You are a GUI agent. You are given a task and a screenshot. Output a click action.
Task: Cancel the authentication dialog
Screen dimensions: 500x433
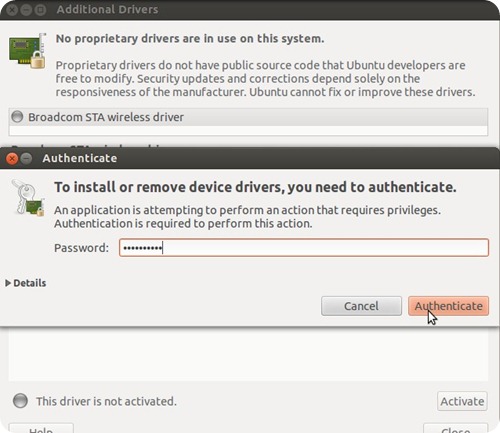[x=361, y=306]
